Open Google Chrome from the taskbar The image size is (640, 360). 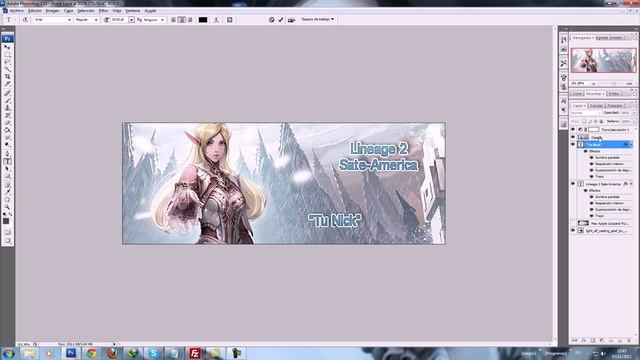[91, 353]
